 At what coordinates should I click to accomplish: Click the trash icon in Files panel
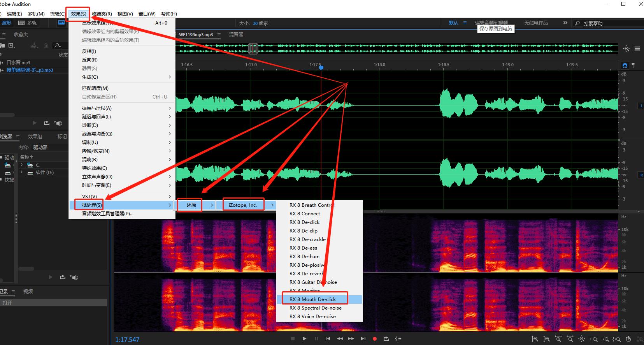pyautogui.click(x=46, y=46)
